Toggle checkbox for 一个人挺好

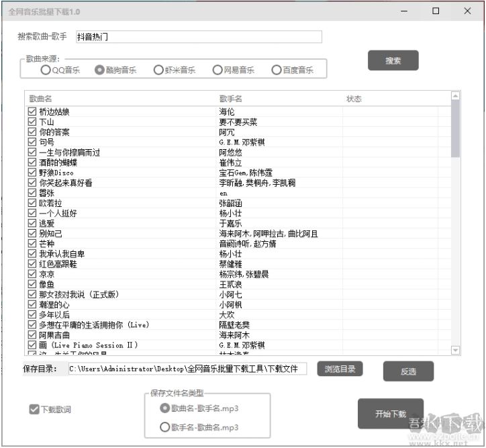32,213
